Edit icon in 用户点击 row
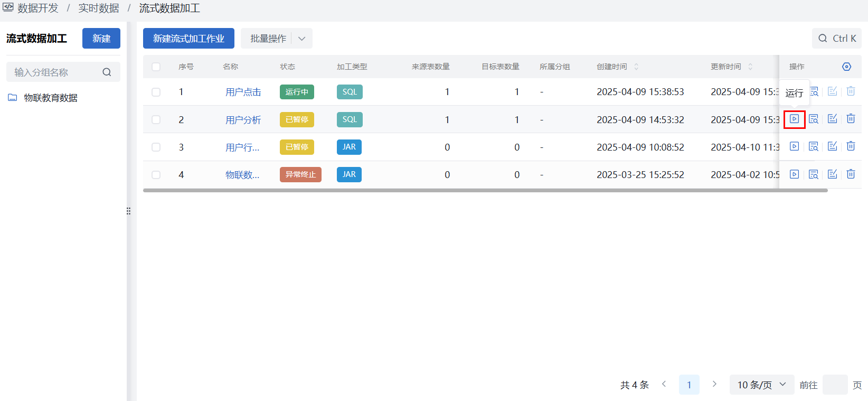This screenshot has width=868, height=401. [x=833, y=91]
